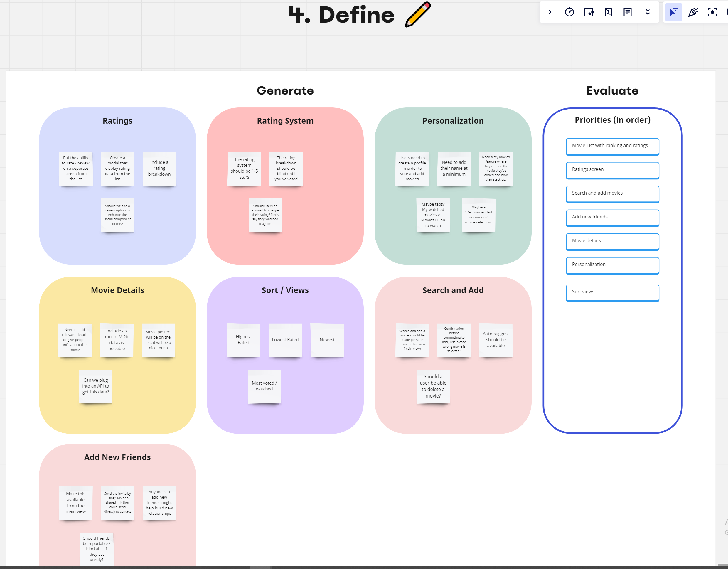Select the 'Auto-suggest should be available' note
Screen dimensions: 728x569
click(x=496, y=340)
